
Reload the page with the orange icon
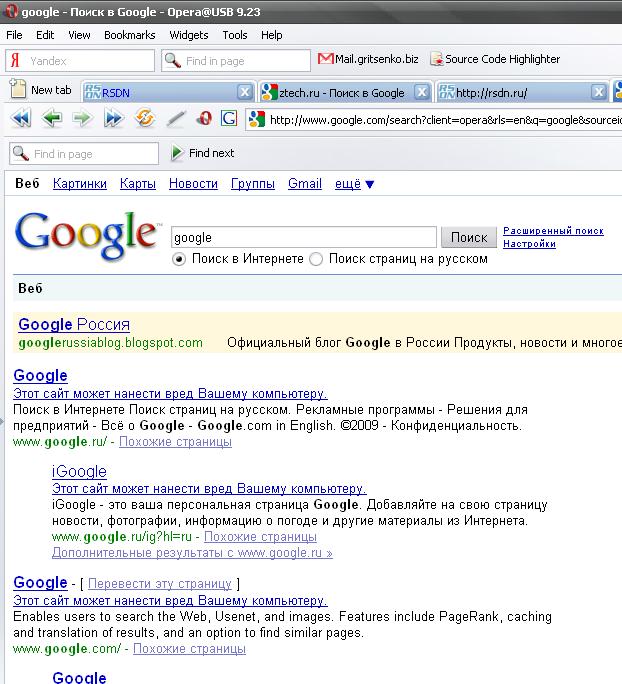(x=144, y=119)
